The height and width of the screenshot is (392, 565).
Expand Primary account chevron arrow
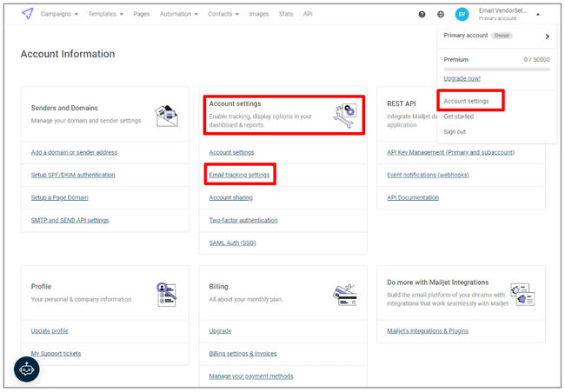547,37
